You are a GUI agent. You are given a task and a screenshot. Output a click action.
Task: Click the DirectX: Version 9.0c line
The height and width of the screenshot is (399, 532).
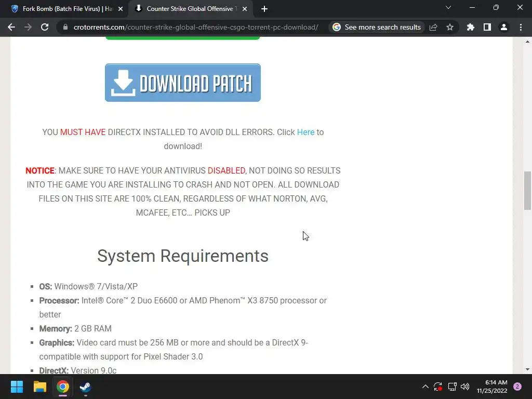point(78,370)
